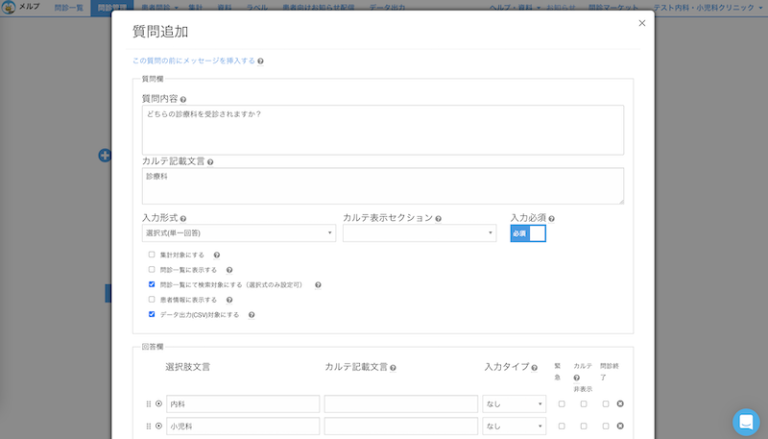Toggle the 入力必須 required switch
768x439 pixels.
click(528, 233)
